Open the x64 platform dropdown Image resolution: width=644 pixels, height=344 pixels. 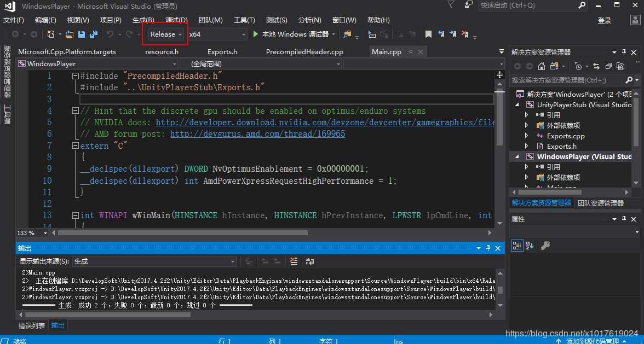coord(217,34)
